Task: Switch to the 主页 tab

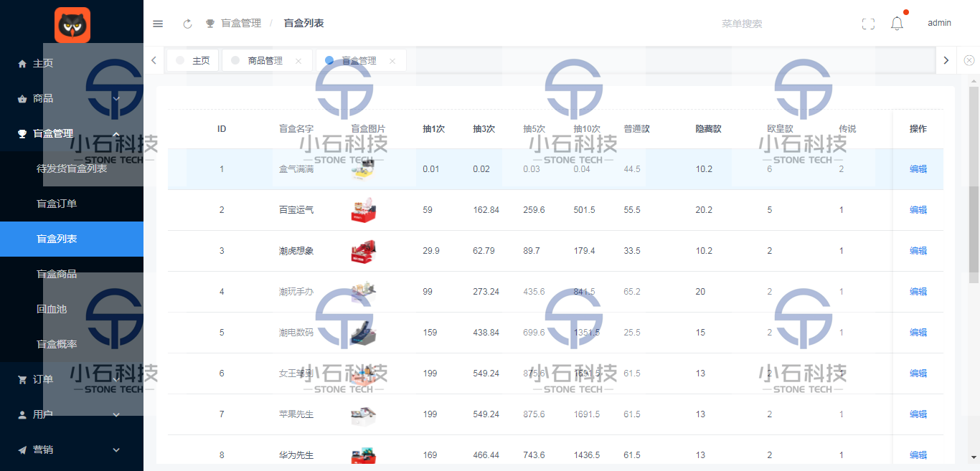Action: pyautogui.click(x=192, y=61)
